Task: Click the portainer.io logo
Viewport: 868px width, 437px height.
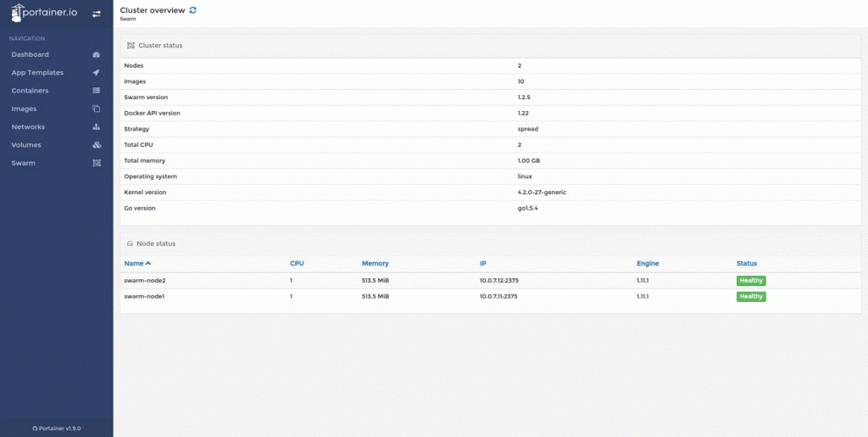Action: coord(47,14)
